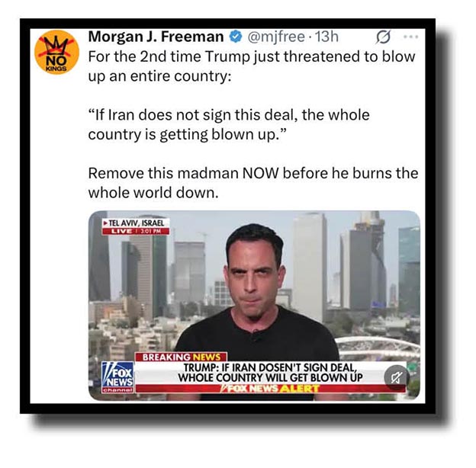Open the Grok explain post icon
This screenshot has width=476, height=468.
[383, 37]
